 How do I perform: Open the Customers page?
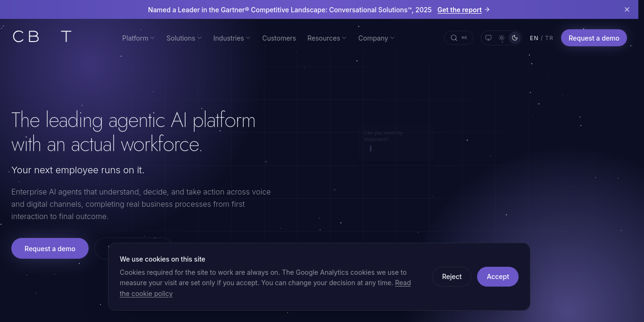coord(279,38)
